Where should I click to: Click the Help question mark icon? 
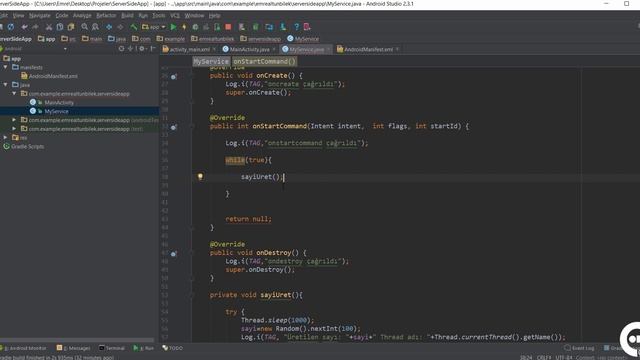tap(296, 27)
